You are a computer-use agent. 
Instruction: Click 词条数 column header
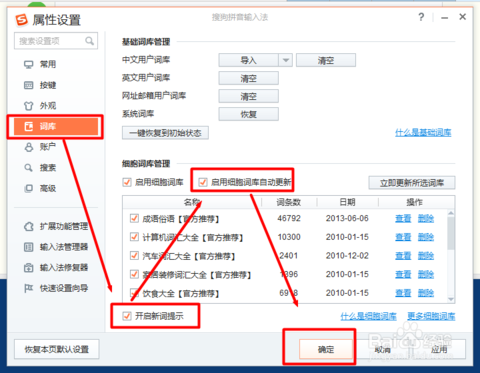(x=289, y=202)
